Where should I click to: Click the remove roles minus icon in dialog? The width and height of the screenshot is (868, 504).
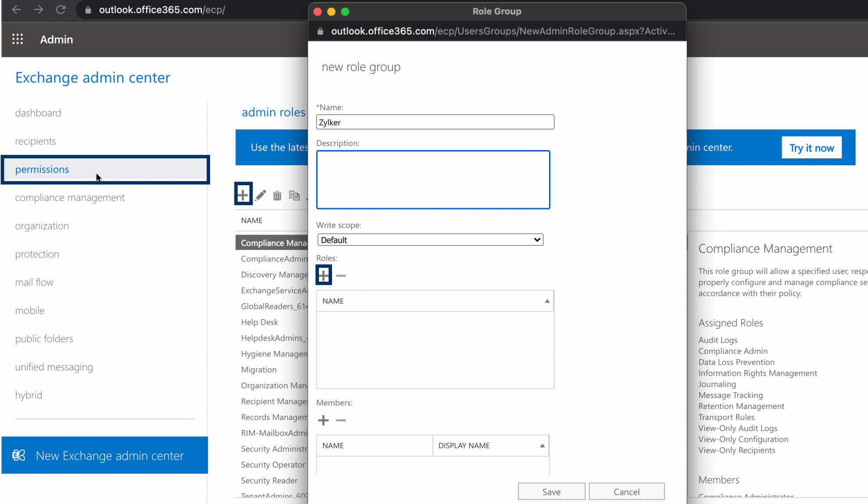click(x=341, y=275)
